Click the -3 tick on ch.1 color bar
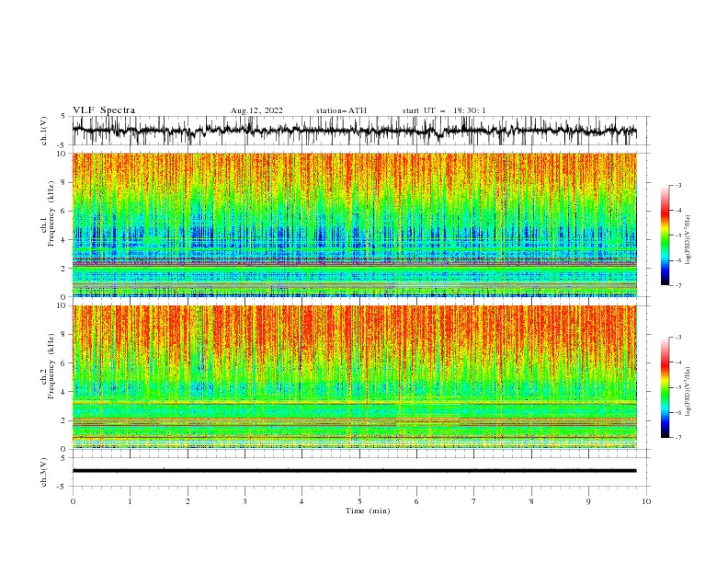 (x=677, y=185)
